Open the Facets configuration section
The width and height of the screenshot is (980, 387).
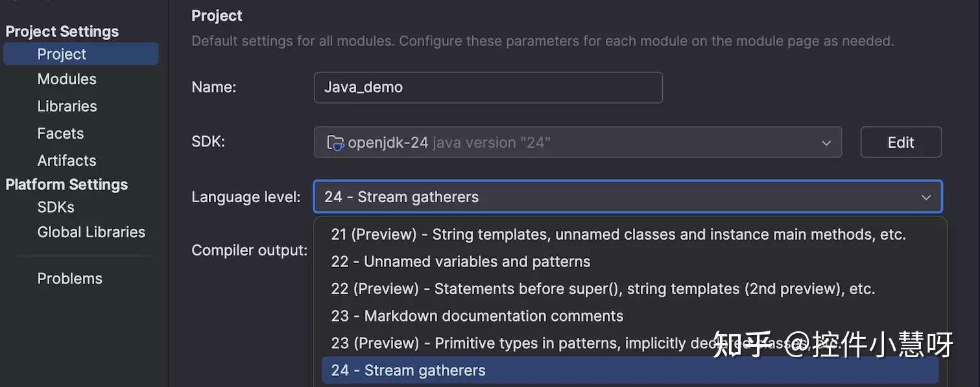(x=60, y=133)
